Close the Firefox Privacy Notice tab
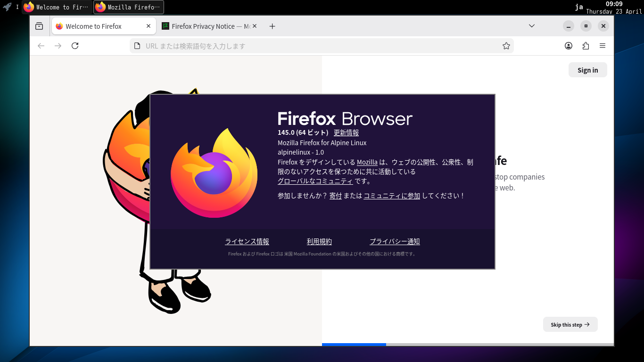The height and width of the screenshot is (362, 644). click(x=255, y=26)
